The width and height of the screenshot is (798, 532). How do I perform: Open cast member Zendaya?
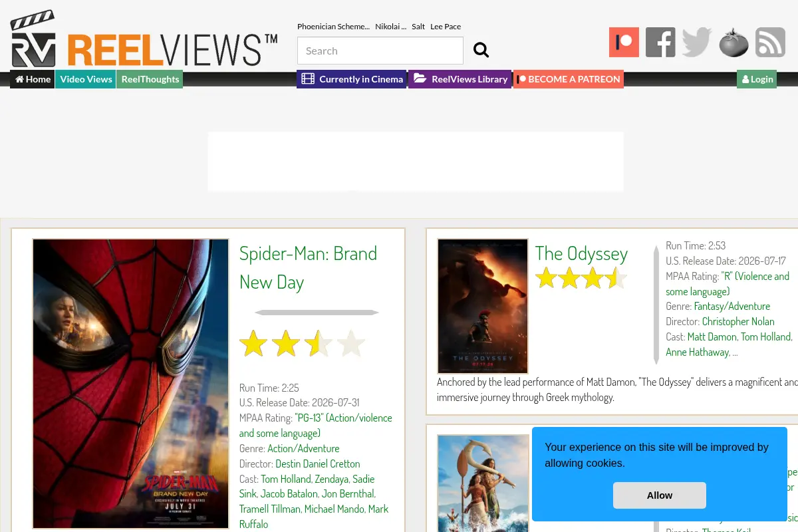[x=331, y=479]
